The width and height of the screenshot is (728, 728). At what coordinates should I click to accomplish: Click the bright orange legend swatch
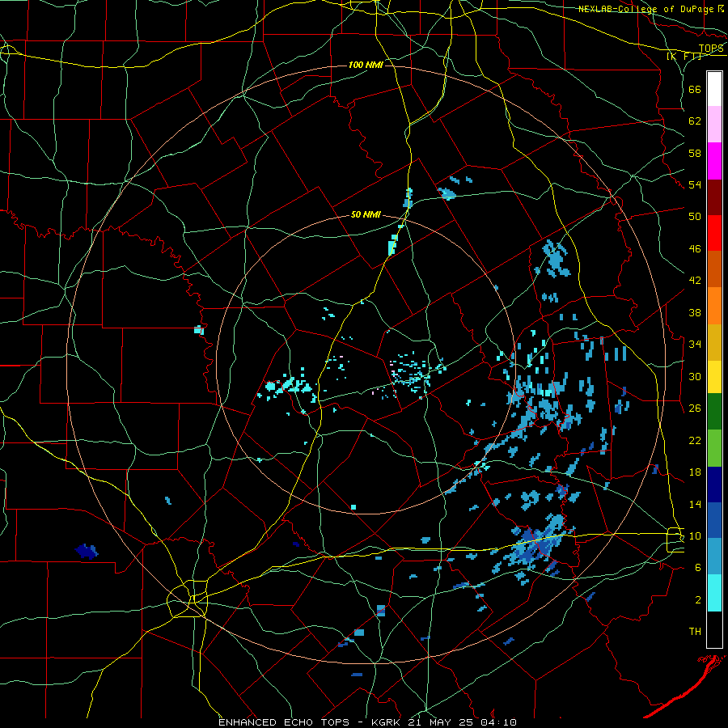[x=714, y=305]
